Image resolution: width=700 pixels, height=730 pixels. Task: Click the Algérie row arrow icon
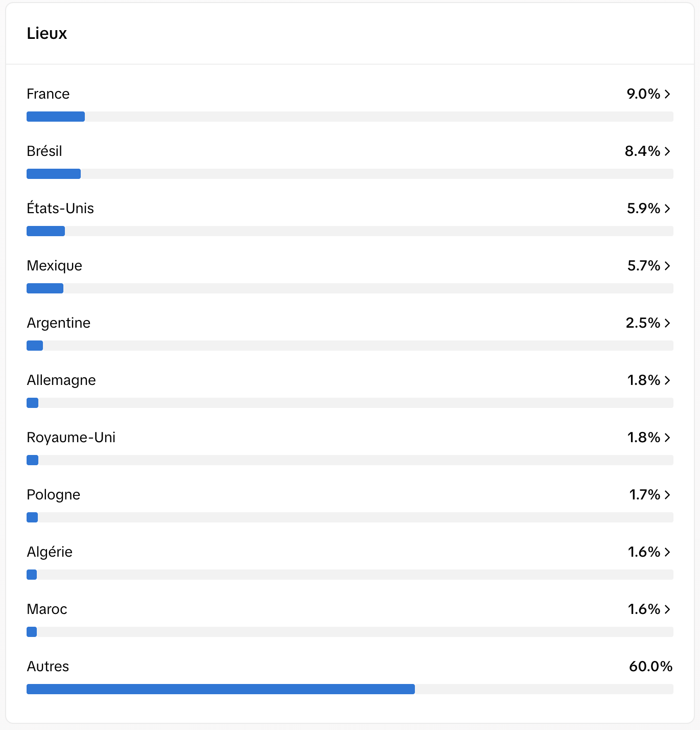[667, 552]
